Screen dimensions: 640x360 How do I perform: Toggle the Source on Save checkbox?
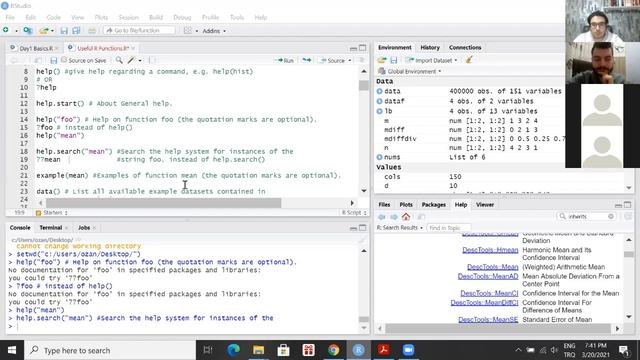(64, 60)
